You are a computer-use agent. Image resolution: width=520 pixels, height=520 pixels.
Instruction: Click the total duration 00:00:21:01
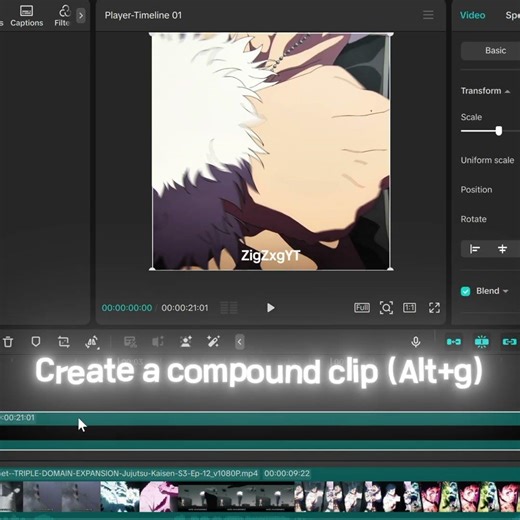tap(185, 308)
